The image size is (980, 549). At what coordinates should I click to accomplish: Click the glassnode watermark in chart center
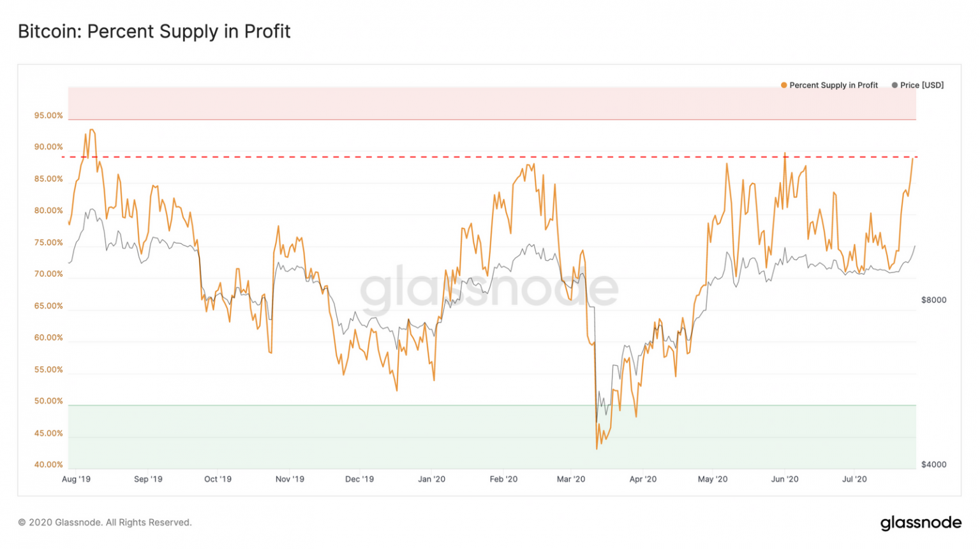click(x=489, y=288)
